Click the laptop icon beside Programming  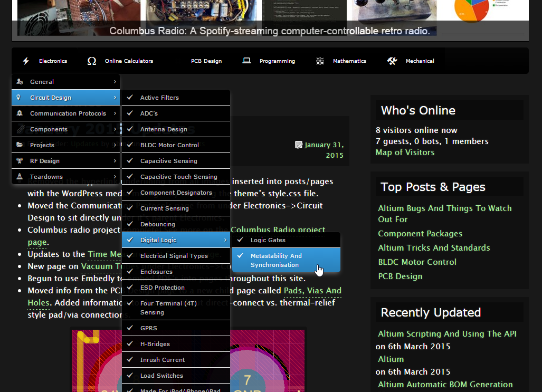(246, 61)
